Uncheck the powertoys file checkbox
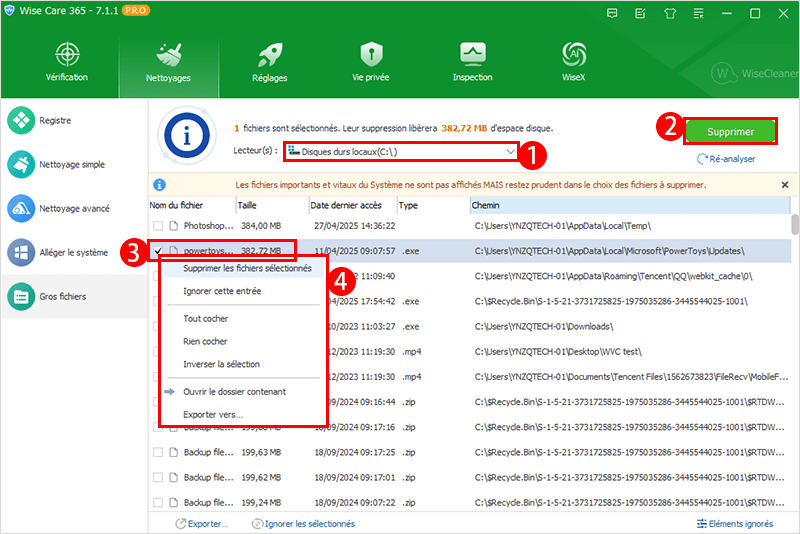This screenshot has width=800, height=534. point(158,250)
